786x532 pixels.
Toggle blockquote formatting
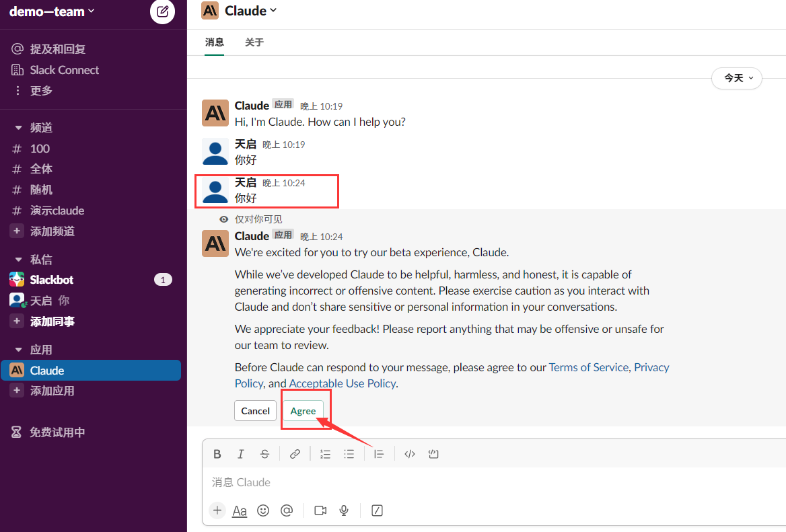click(379, 454)
